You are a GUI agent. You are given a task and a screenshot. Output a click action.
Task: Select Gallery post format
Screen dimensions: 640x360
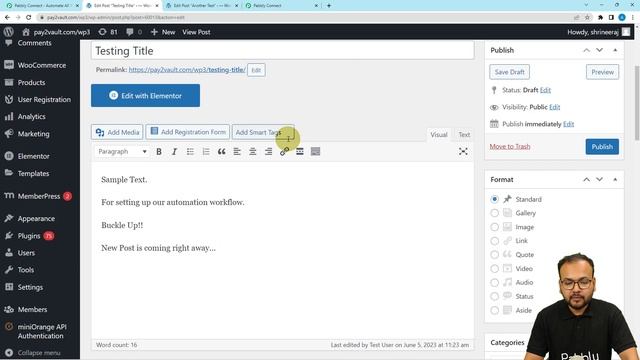494,213
